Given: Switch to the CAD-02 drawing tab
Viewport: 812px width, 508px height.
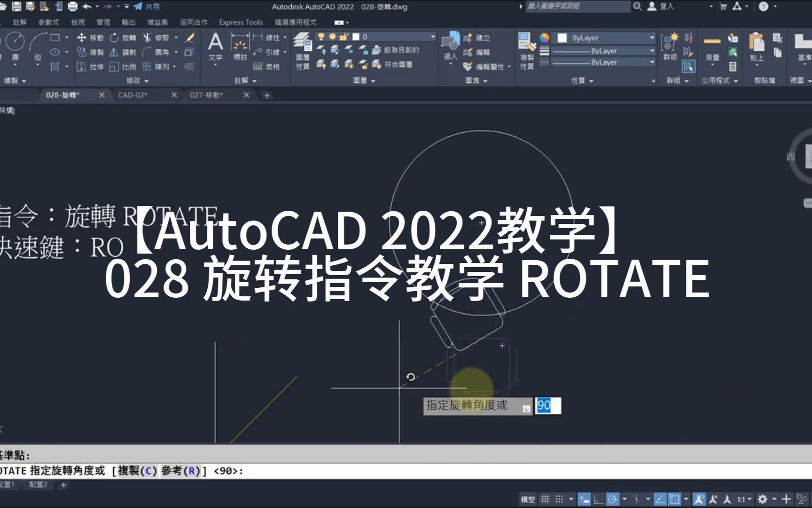Looking at the screenshot, I should [133, 95].
